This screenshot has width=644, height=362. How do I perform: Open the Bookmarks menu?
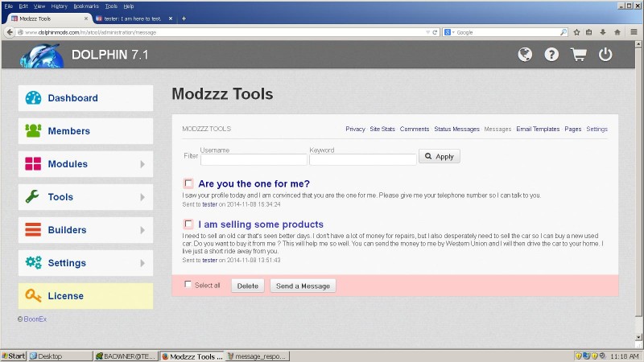pos(86,6)
